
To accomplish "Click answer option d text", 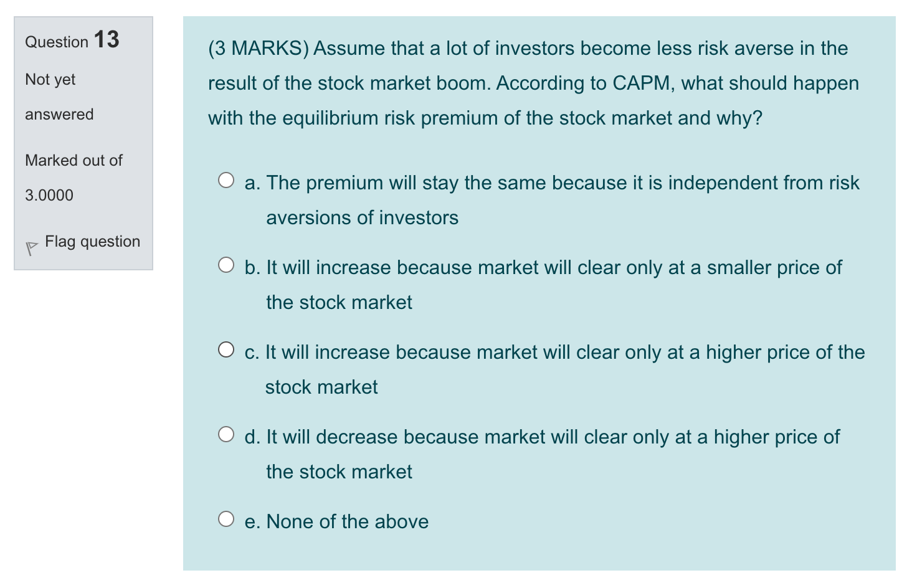I will [x=542, y=437].
